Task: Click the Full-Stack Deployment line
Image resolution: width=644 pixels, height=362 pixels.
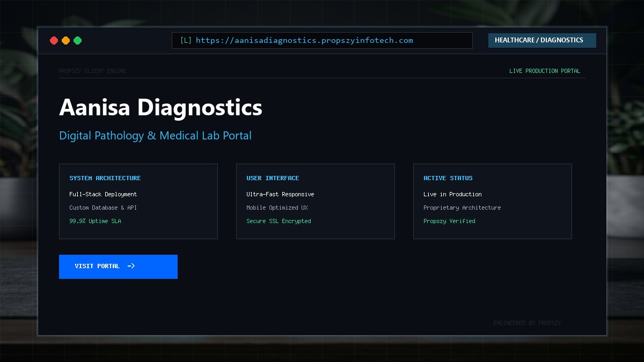Action: pos(103,194)
